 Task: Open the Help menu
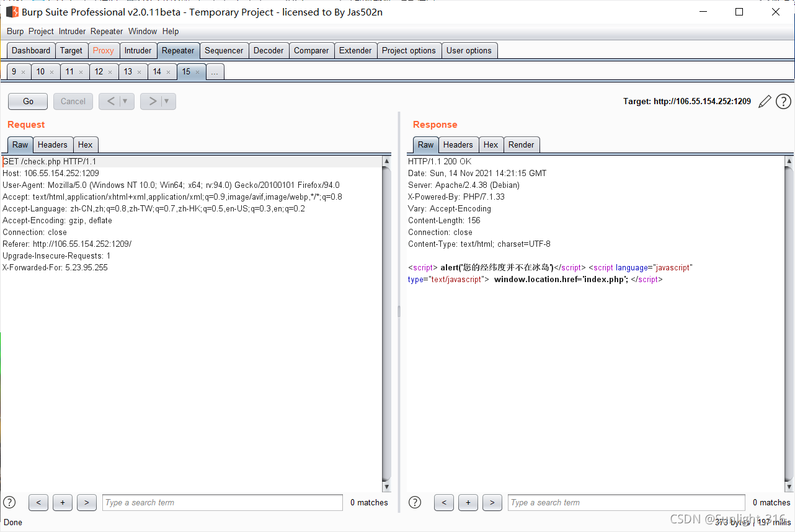(x=171, y=31)
